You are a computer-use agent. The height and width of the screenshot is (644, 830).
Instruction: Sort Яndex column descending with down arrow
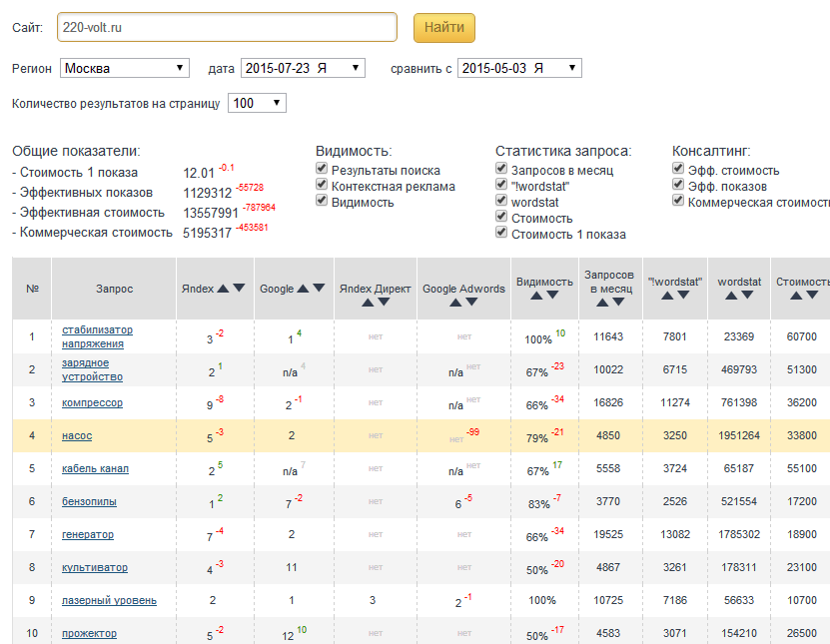239,289
